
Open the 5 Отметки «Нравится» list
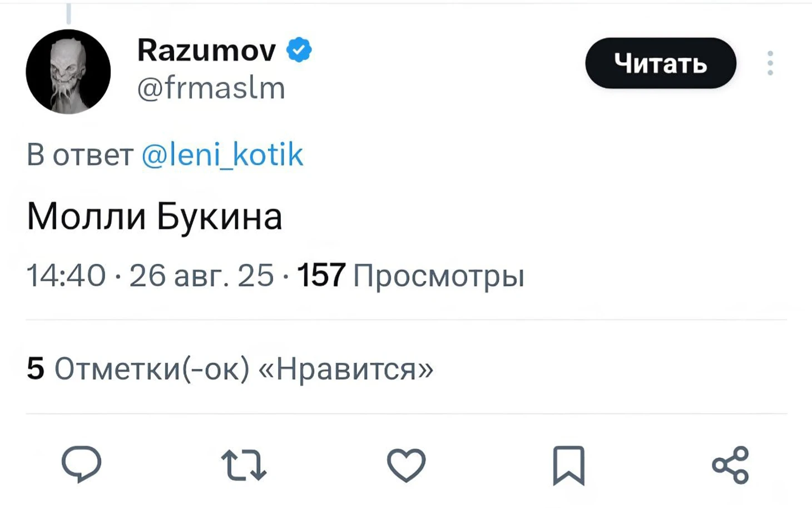[230, 368]
